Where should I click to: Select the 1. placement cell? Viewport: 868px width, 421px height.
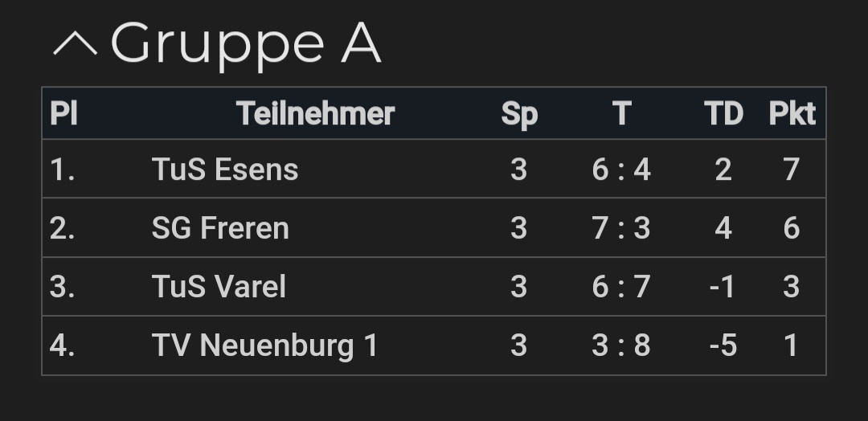pos(62,170)
